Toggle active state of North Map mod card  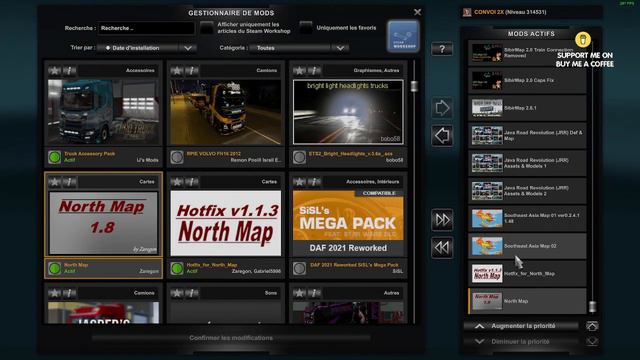tap(54, 269)
